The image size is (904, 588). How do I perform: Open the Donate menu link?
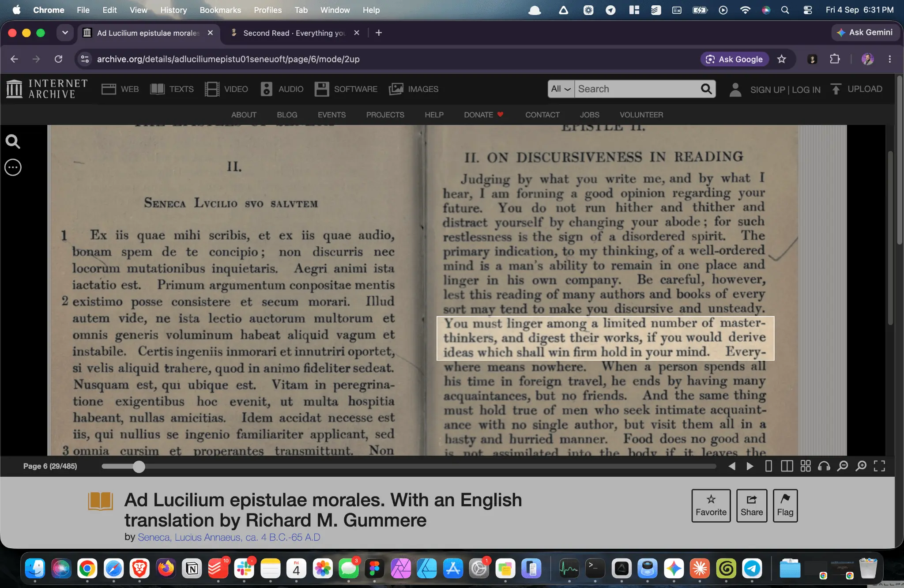tap(483, 115)
